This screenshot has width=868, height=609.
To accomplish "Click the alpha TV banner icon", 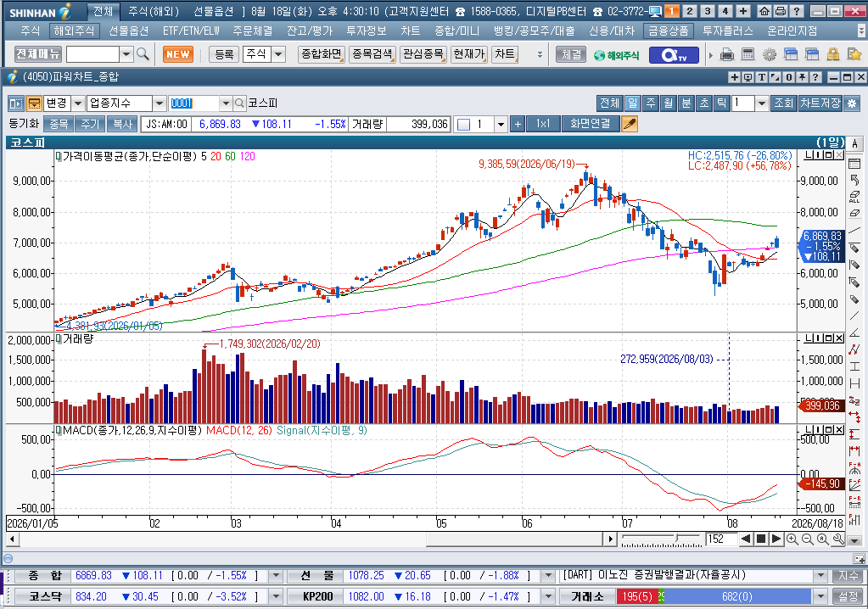I will (x=674, y=55).
